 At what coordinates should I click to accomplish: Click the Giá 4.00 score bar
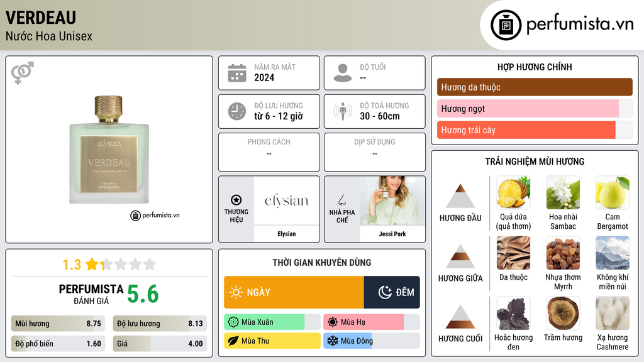pos(160,344)
